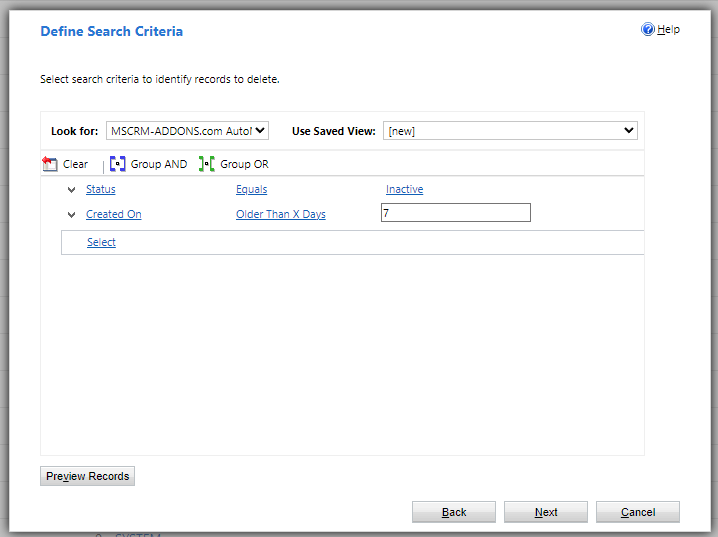Click the Back button
Image resolution: width=718 pixels, height=537 pixels.
(x=454, y=512)
